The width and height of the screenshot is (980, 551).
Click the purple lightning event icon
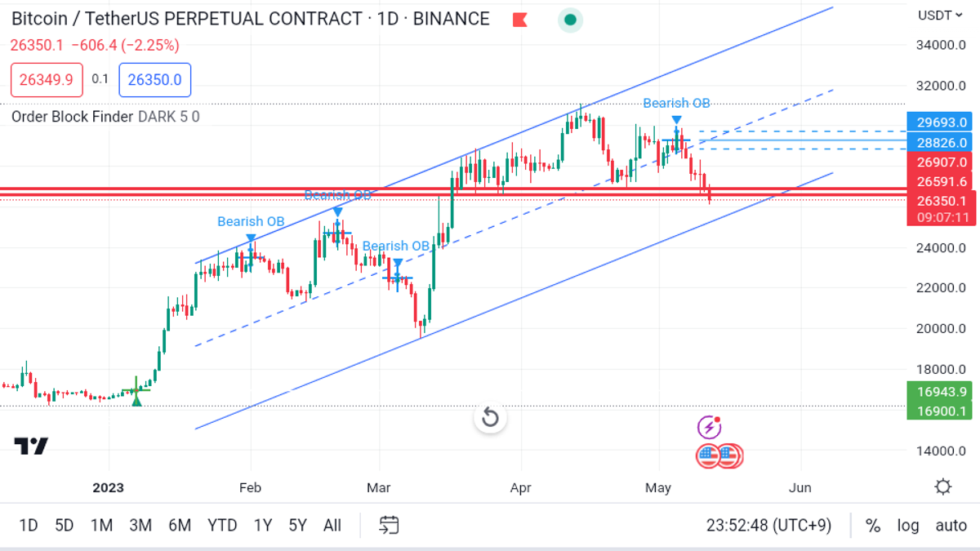[709, 426]
